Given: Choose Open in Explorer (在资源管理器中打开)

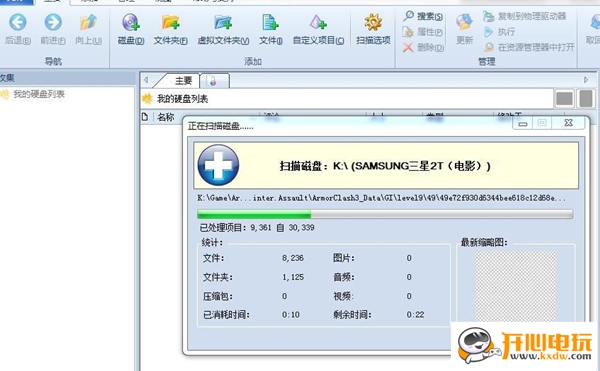Looking at the screenshot, I should tap(529, 47).
